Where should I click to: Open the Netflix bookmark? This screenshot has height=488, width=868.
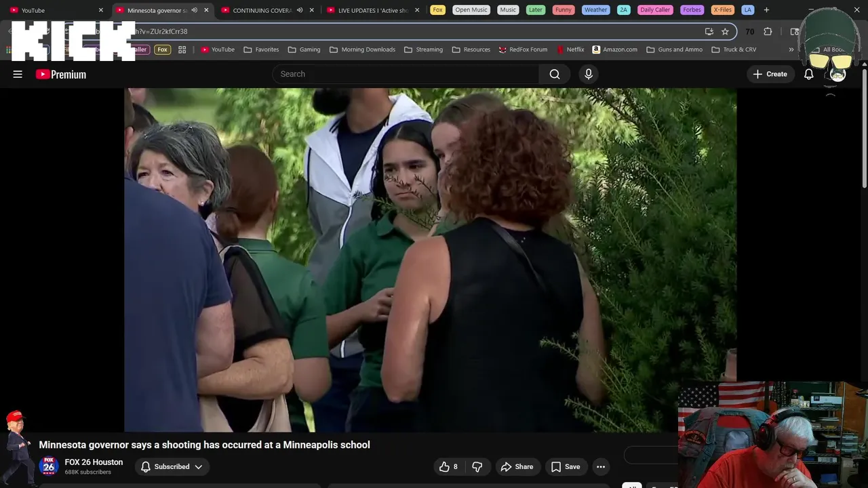570,49
